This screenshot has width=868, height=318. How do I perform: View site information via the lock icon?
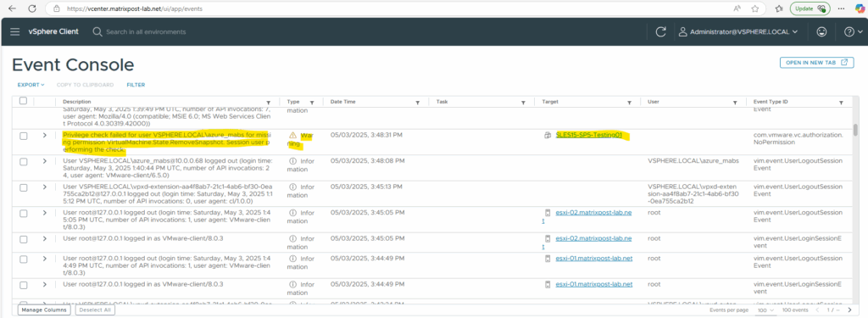coord(56,8)
